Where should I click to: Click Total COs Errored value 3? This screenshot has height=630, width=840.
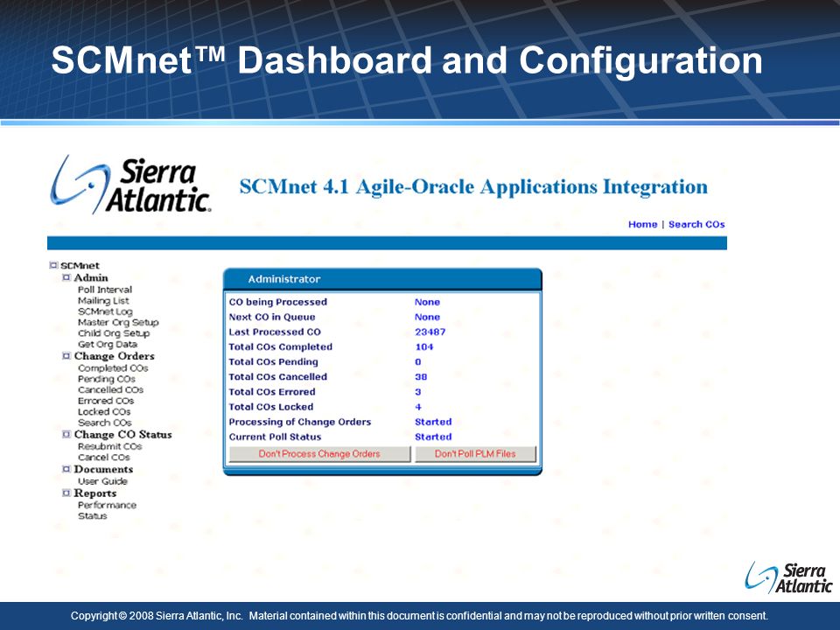(x=418, y=392)
